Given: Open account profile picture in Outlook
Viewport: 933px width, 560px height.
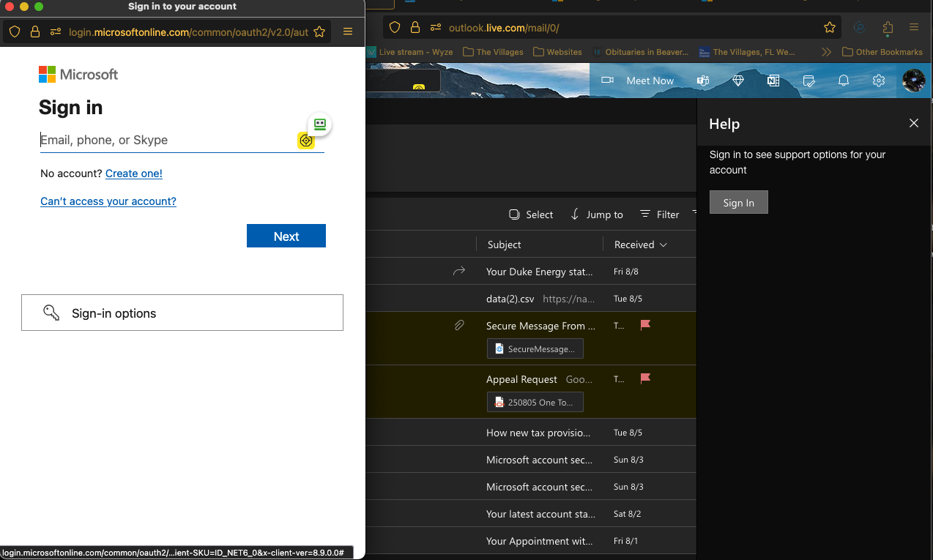Looking at the screenshot, I should coord(914,81).
